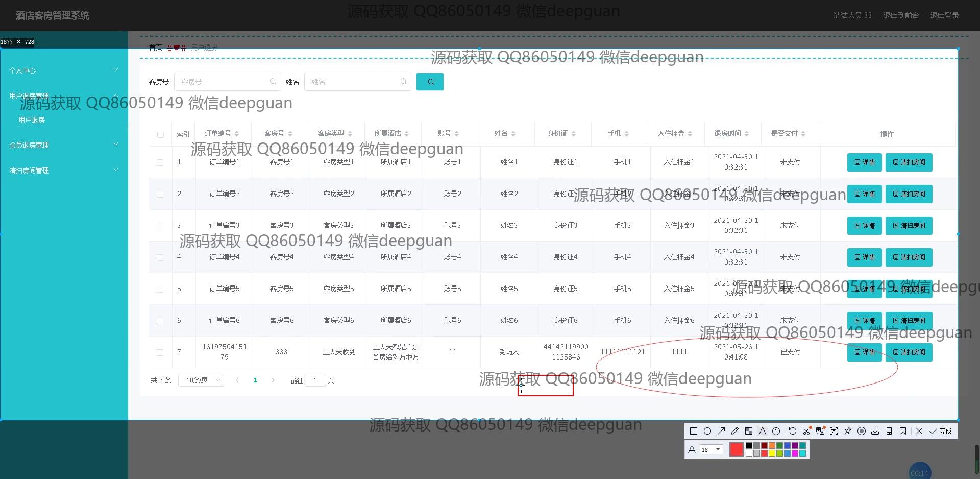Click 退出登录 in top bar
This screenshot has height=479, width=980.
click(944, 15)
